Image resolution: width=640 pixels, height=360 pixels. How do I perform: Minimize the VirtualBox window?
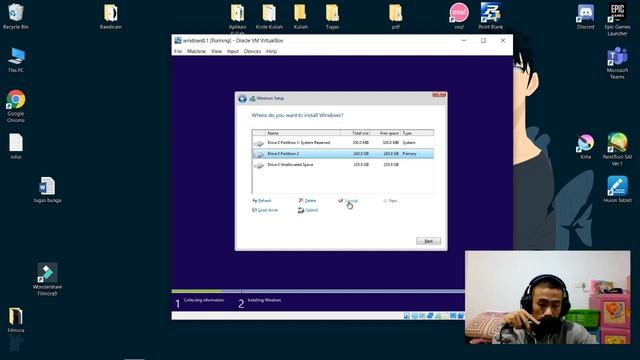464,40
